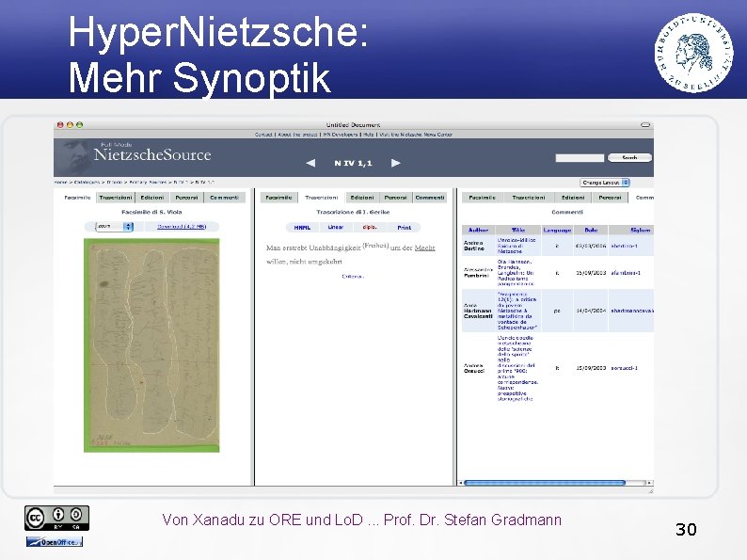Click the facsimile manuscript image
Screen dimensions: 747x560
coord(151,345)
